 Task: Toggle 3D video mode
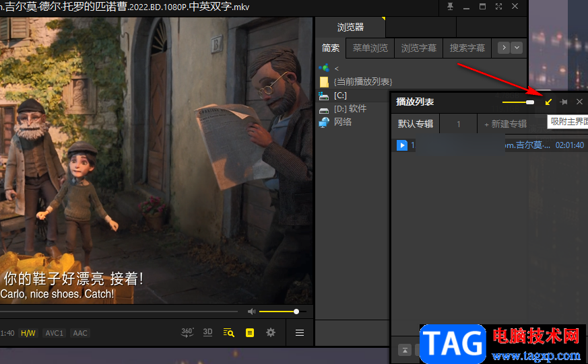207,332
